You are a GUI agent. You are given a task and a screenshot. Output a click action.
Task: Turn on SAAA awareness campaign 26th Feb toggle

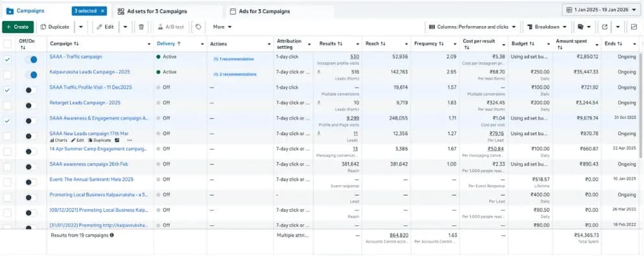tap(30, 167)
